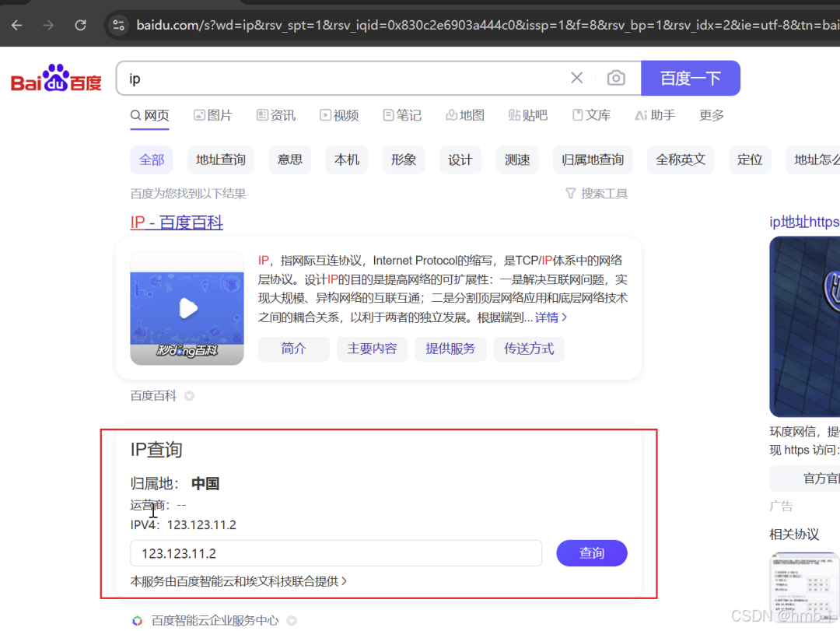Select the 设计 filter chip
Image resolution: width=840 pixels, height=631 pixels.
(x=460, y=160)
